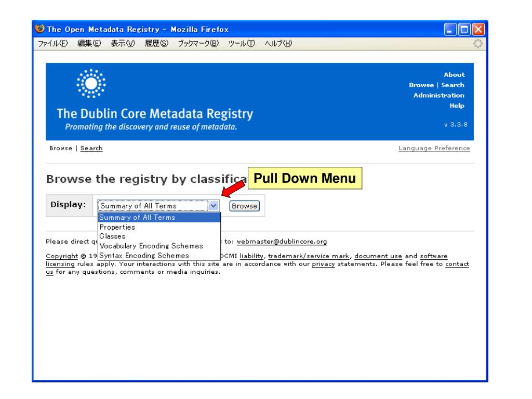Minimize the Firefox window
This screenshot has height=399, width=532.
[x=450, y=30]
